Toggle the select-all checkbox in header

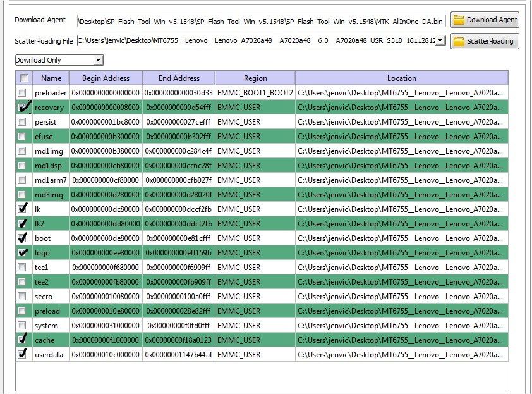[24, 78]
